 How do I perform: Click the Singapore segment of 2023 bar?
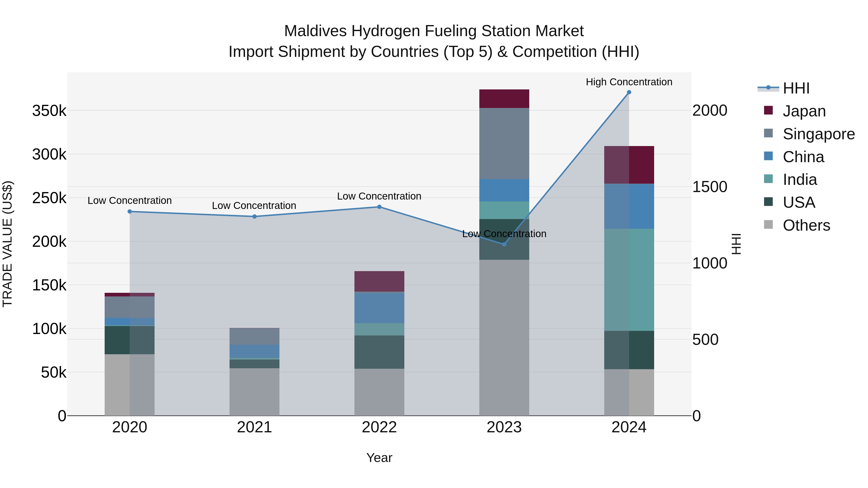[x=504, y=143]
